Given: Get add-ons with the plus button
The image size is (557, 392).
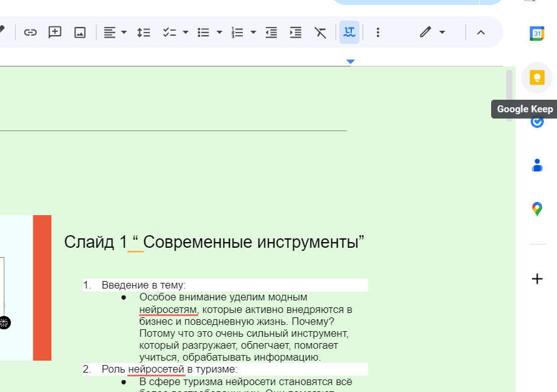Looking at the screenshot, I should (537, 278).
